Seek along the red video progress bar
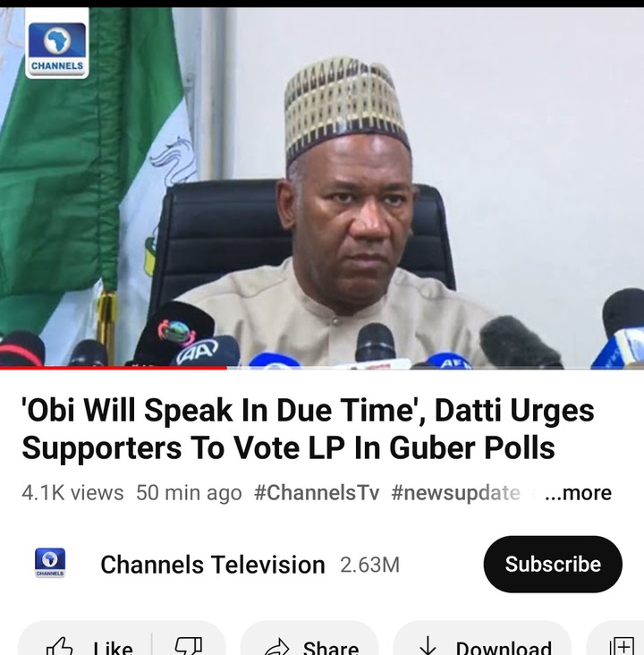This screenshot has height=655, width=644. point(322,368)
